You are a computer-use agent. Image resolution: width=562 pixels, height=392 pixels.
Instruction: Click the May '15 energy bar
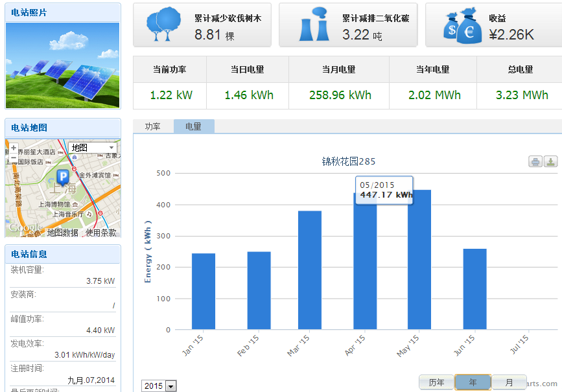click(419, 259)
